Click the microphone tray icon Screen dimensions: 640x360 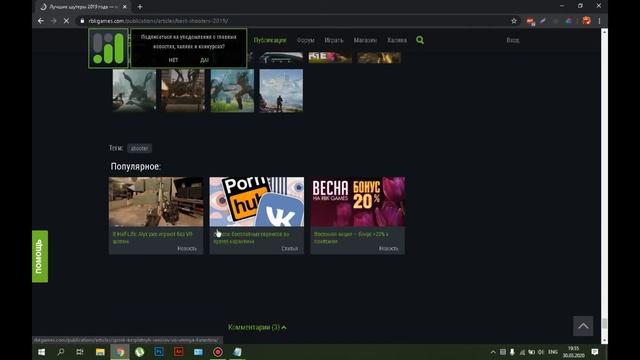[512, 352]
